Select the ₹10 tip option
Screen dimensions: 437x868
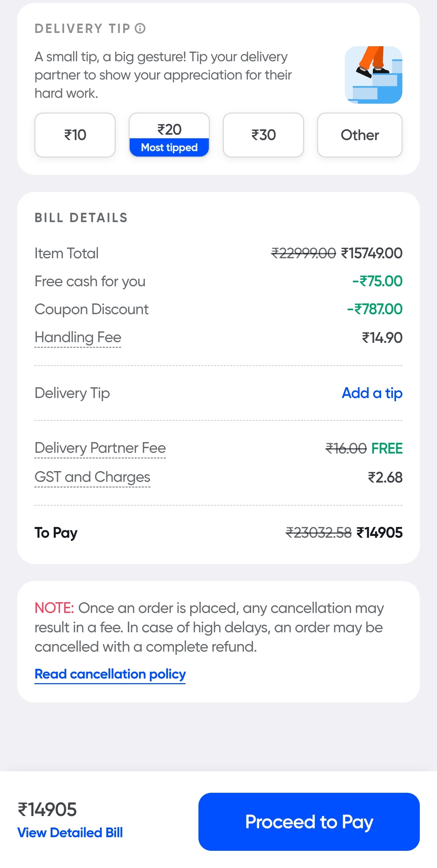[x=75, y=135]
